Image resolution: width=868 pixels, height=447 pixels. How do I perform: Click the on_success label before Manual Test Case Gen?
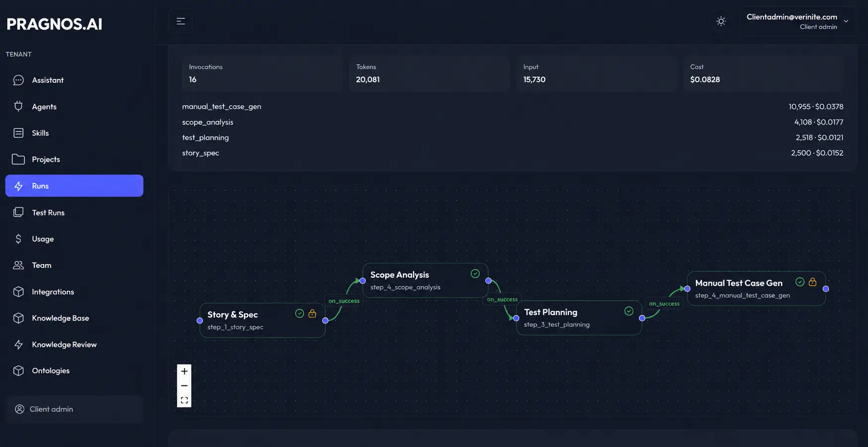pyautogui.click(x=664, y=303)
